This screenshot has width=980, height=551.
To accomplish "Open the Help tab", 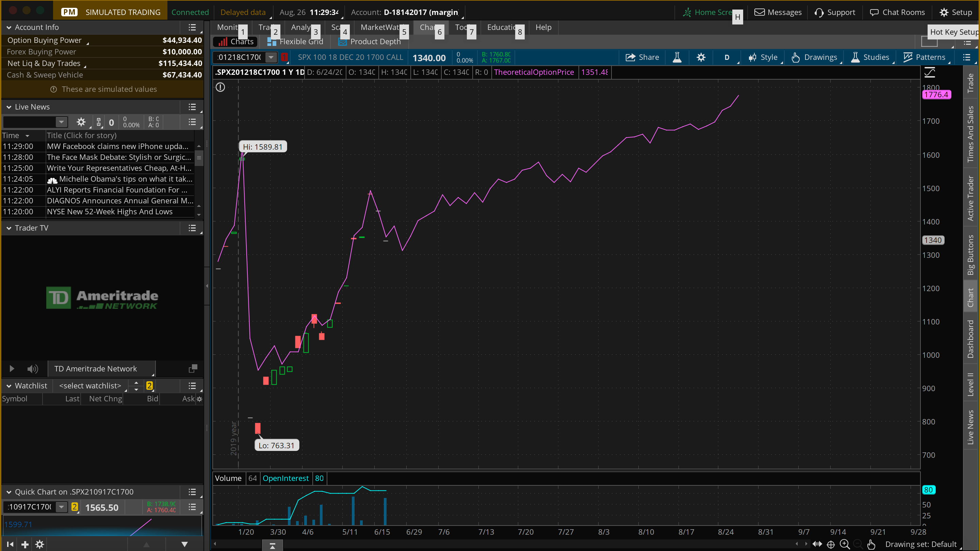I will point(543,27).
